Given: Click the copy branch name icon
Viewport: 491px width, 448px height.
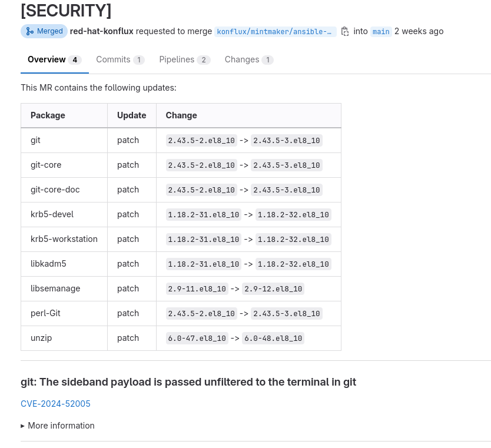Looking at the screenshot, I should coord(345,31).
